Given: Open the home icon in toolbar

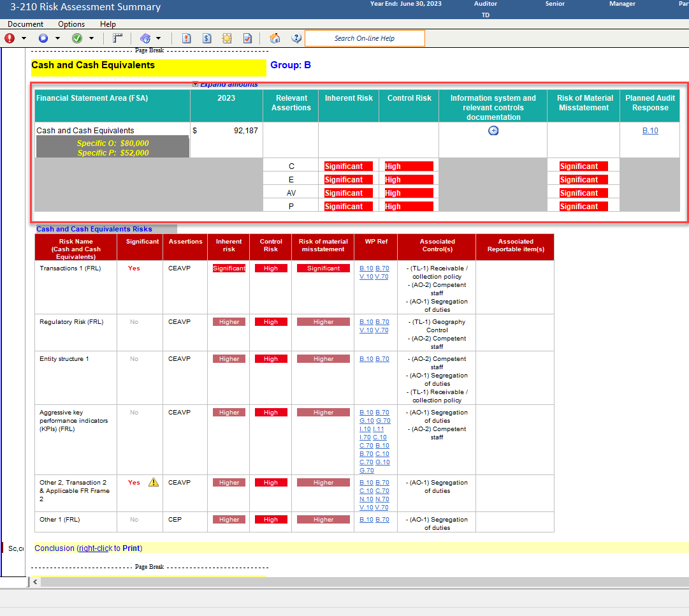Looking at the screenshot, I should pyautogui.click(x=275, y=38).
